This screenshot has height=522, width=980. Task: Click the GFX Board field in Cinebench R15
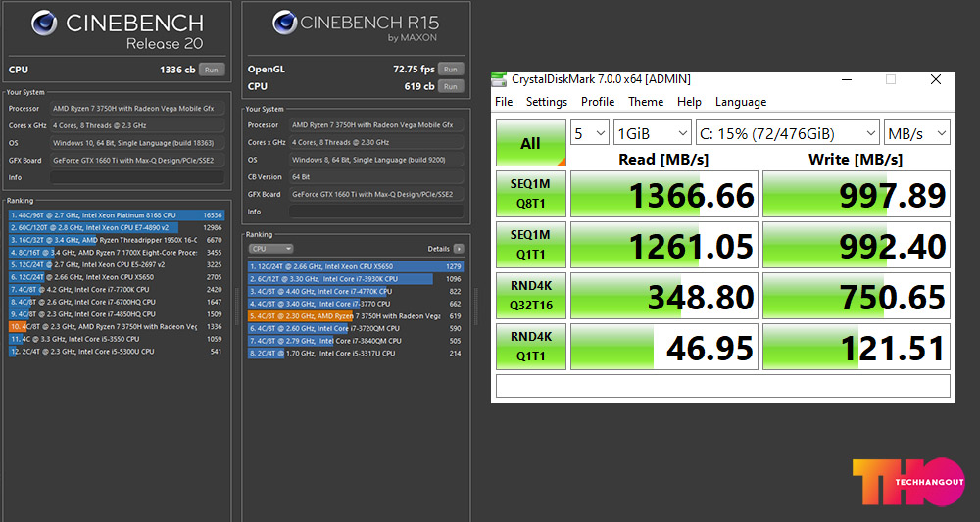click(375, 194)
